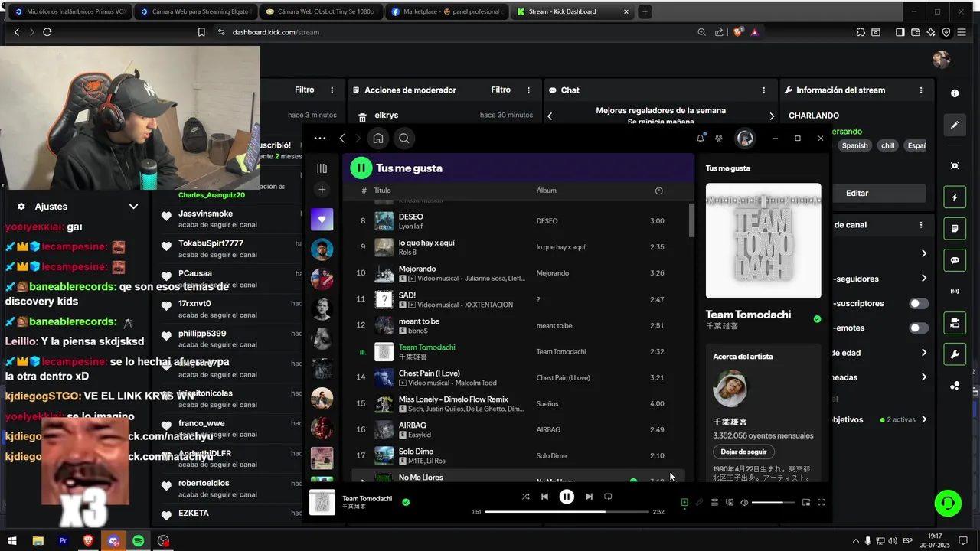Toggle the checkmark beside Team Tomodachi title in right panel
Screen dimensions: 980x551
pyautogui.click(x=817, y=319)
